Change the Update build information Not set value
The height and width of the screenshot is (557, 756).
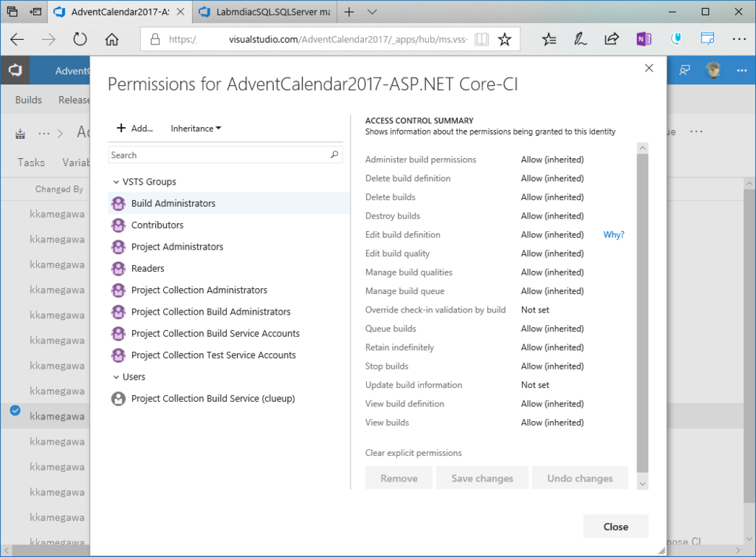[535, 386]
